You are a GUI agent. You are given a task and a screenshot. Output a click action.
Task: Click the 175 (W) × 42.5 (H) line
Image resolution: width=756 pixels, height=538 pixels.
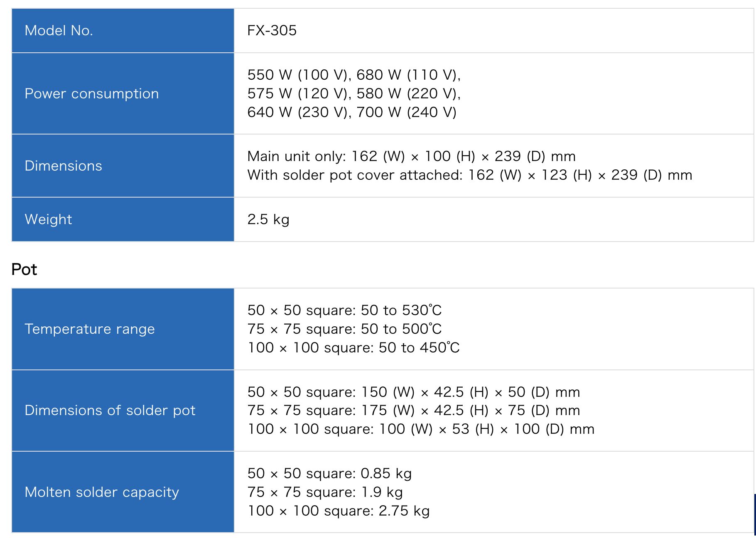tap(414, 410)
